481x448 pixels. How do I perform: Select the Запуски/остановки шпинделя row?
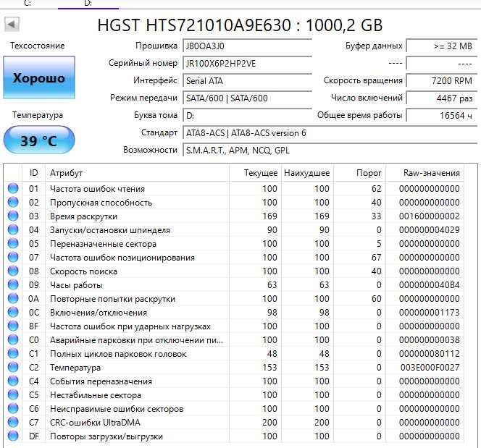click(x=234, y=230)
